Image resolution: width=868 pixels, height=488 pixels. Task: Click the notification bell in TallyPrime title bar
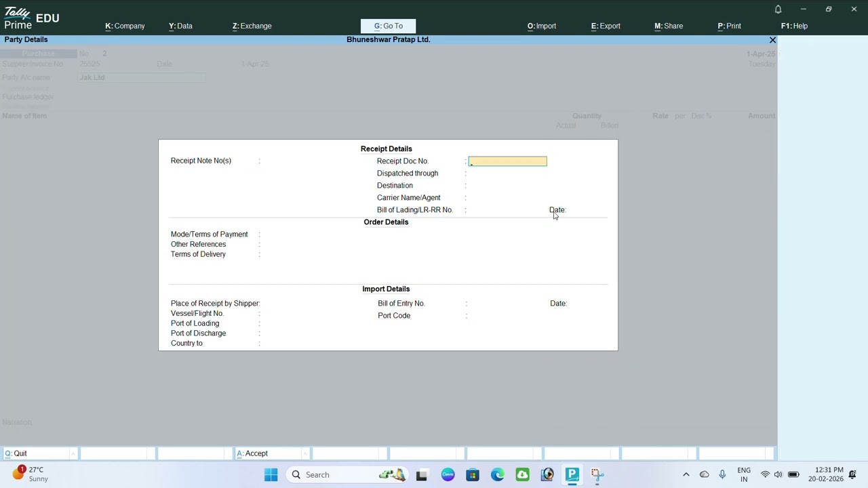[778, 9]
